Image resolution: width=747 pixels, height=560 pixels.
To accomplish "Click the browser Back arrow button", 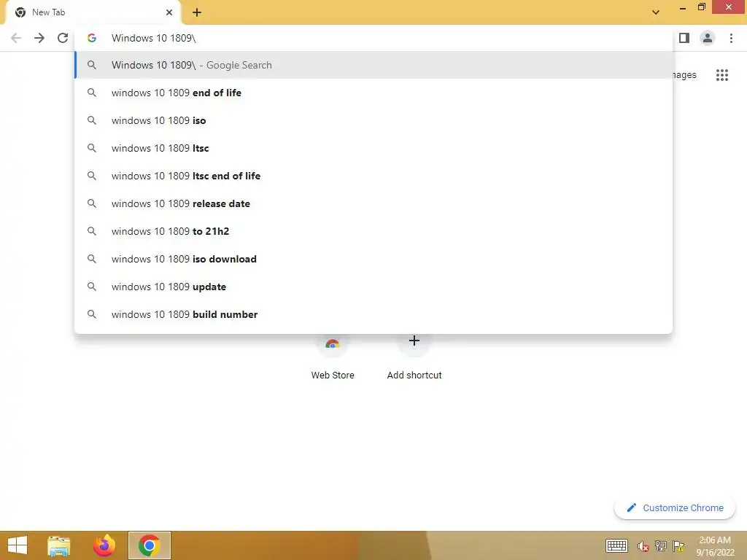I will pyautogui.click(x=16, y=38).
